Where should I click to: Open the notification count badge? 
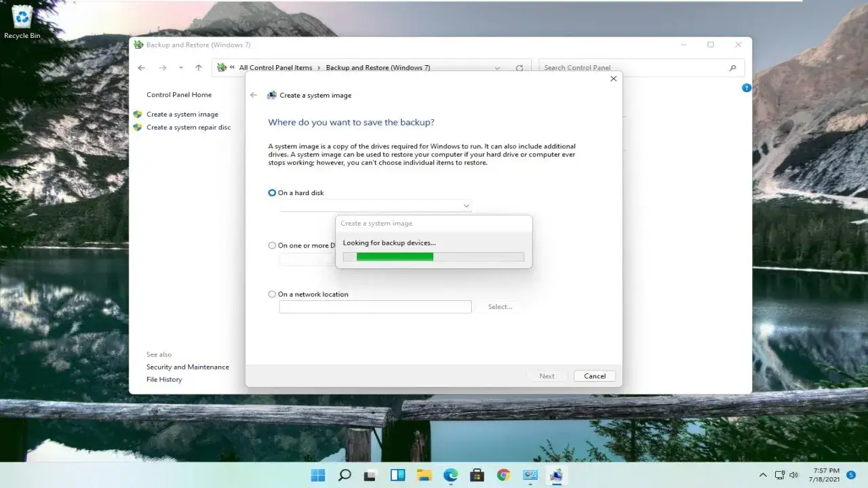(851, 475)
